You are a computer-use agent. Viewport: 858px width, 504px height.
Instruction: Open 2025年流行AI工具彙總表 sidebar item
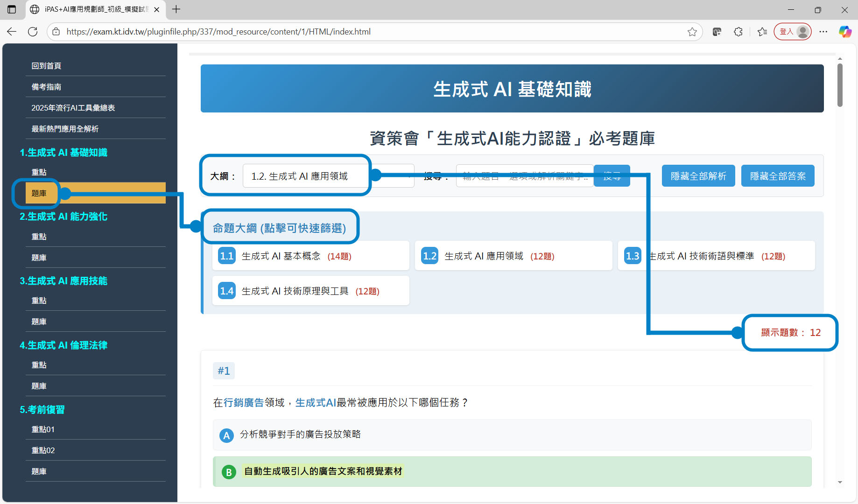[x=73, y=108]
